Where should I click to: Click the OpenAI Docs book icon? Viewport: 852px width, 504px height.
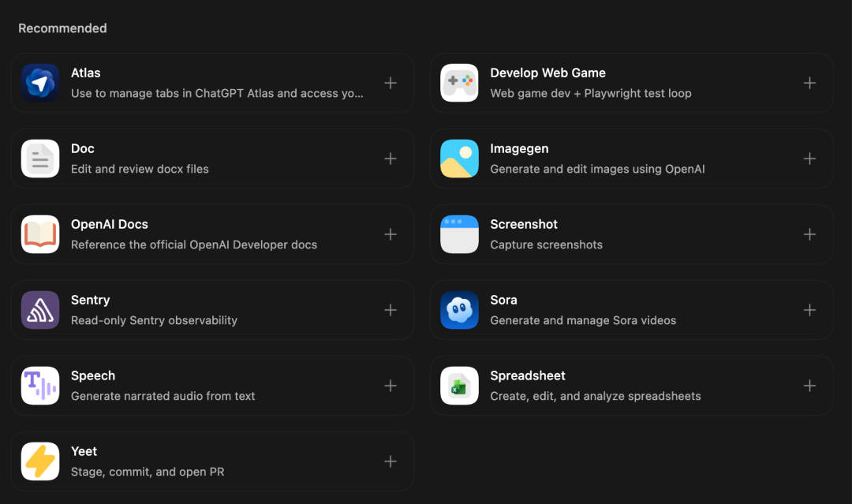pos(40,234)
